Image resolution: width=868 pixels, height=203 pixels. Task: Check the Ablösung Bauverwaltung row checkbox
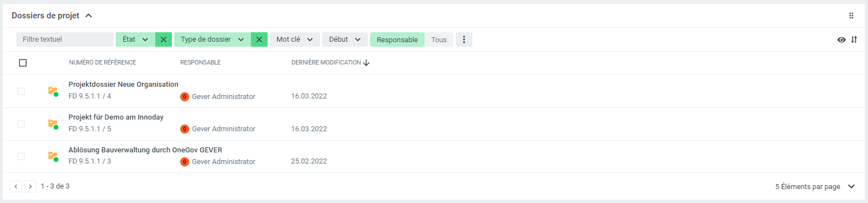click(21, 156)
